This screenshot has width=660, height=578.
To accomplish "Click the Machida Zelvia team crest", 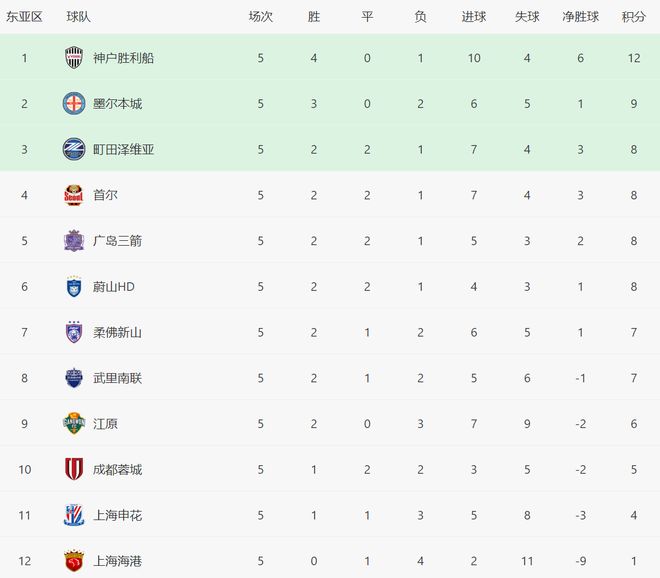I will [75, 149].
